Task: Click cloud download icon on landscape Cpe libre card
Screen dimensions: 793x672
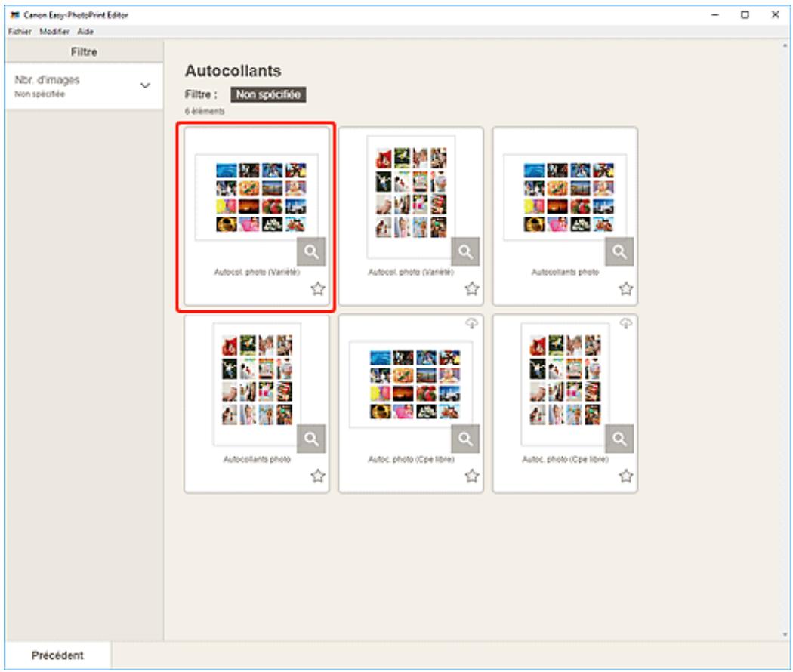Action: (471, 324)
